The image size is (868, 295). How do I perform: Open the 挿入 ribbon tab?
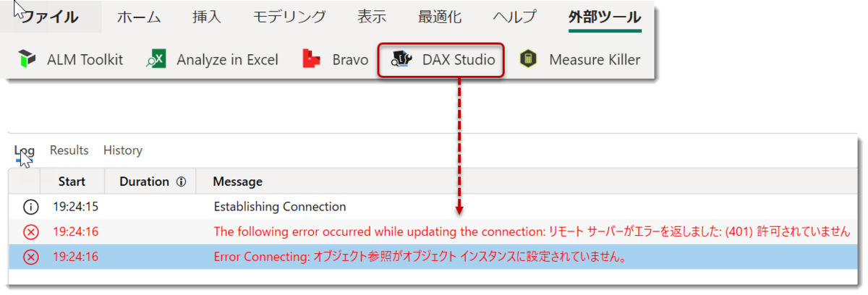click(207, 17)
